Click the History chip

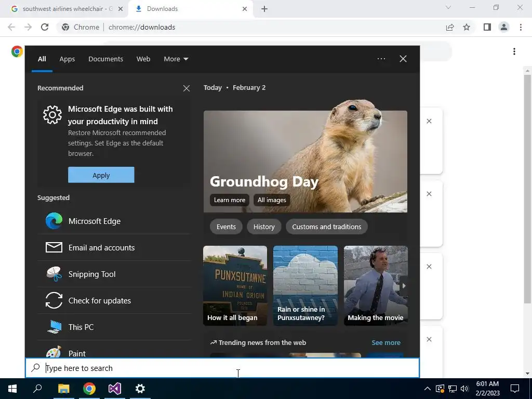coord(264,227)
